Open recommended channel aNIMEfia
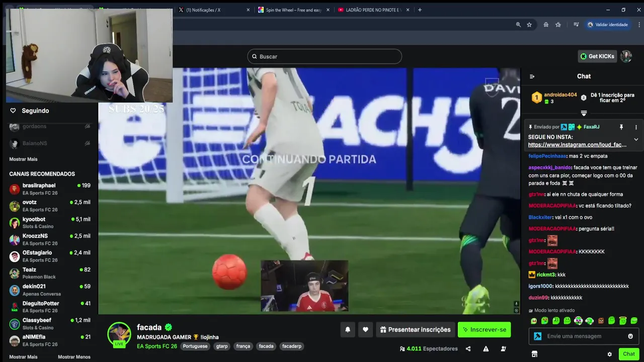This screenshot has width=644, height=362. [x=49, y=340]
